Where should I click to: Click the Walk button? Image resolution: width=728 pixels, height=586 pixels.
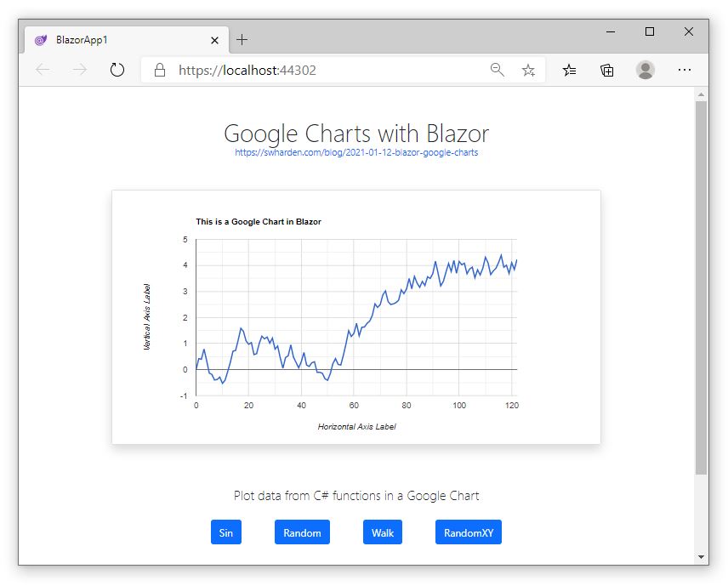(x=383, y=532)
